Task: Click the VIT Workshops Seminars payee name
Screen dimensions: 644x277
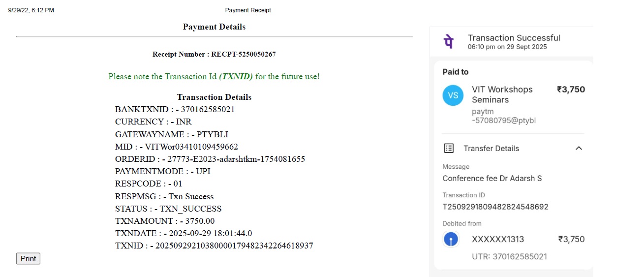Action: pyautogui.click(x=502, y=94)
